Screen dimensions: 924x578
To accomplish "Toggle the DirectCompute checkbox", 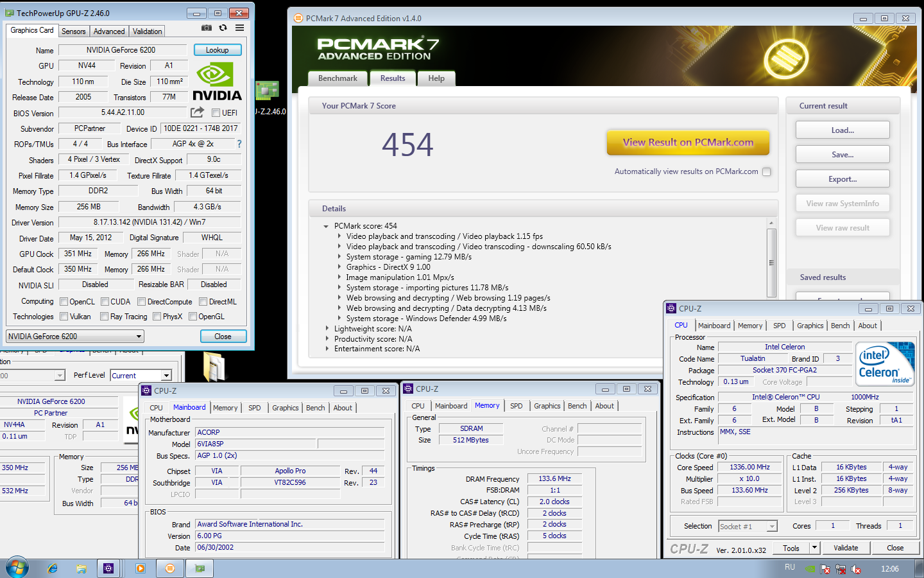I will pyautogui.click(x=142, y=302).
